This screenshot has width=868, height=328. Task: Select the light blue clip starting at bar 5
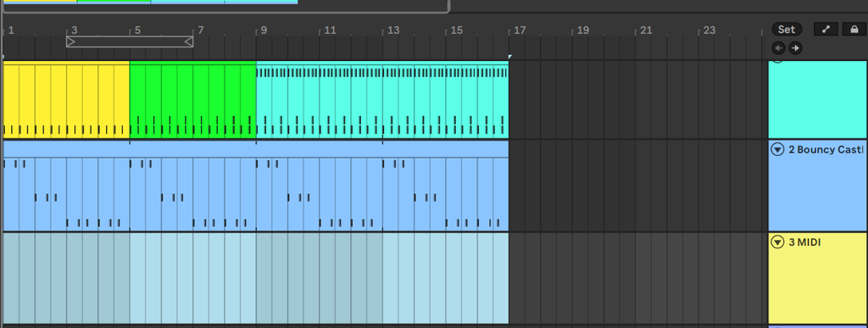click(192, 278)
